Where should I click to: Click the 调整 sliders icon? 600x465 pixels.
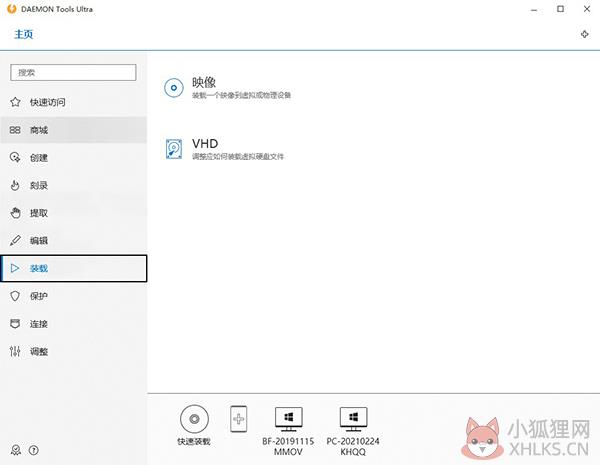pos(15,351)
